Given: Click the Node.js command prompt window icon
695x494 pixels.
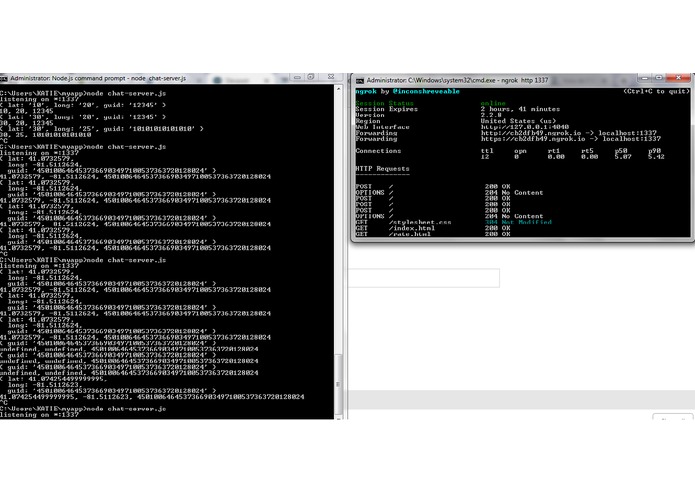Looking at the screenshot, I should click(x=4, y=78).
